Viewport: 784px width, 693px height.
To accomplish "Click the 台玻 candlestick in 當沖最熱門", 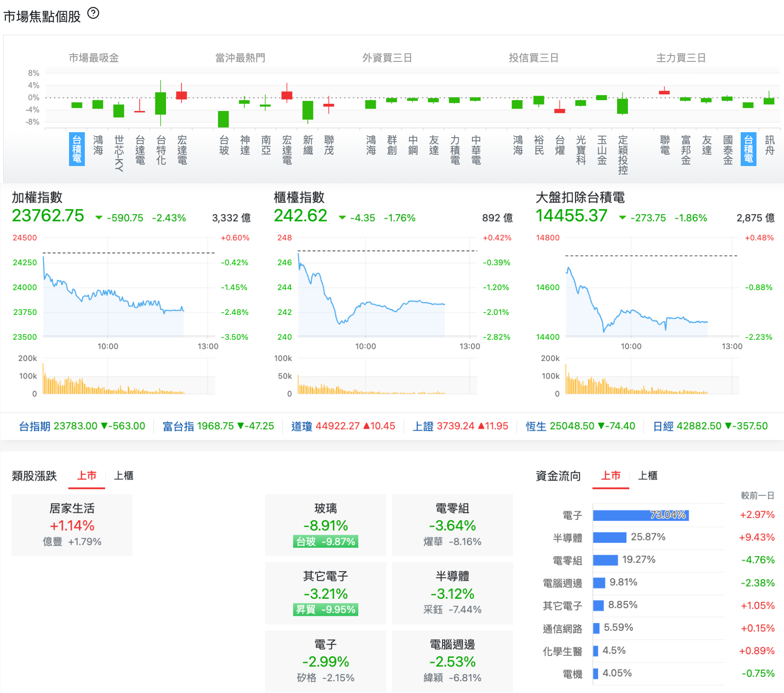I will tap(223, 119).
